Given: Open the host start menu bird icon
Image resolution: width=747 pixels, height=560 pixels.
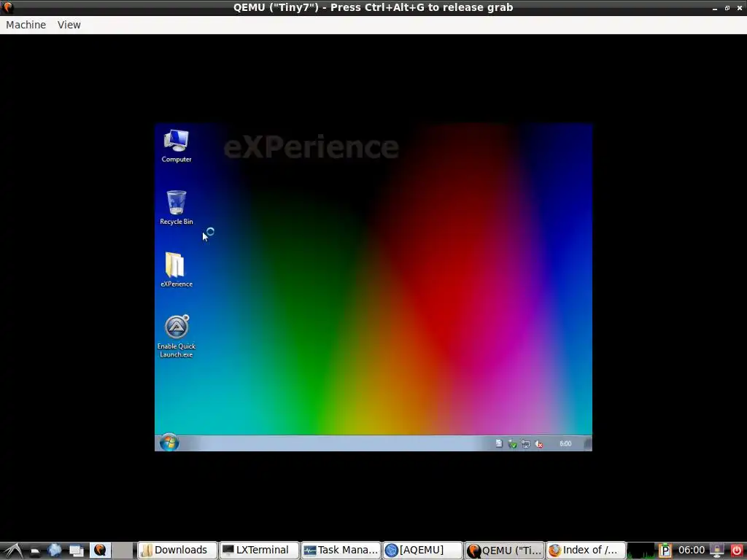Looking at the screenshot, I should [13, 551].
